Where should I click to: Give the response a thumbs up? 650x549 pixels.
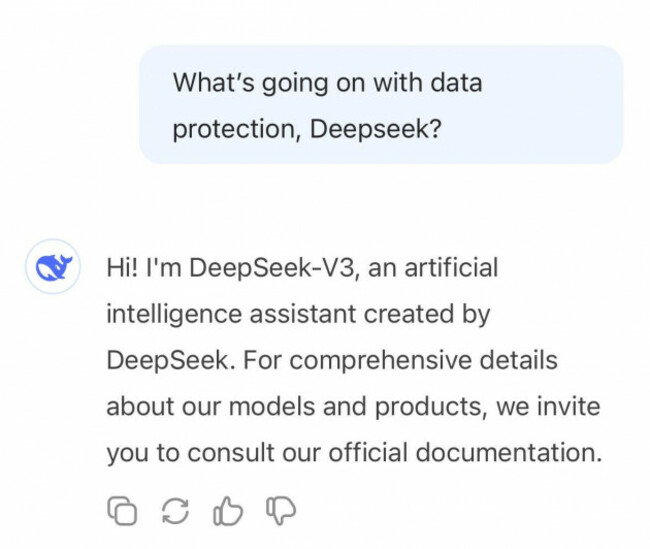pos(228,511)
